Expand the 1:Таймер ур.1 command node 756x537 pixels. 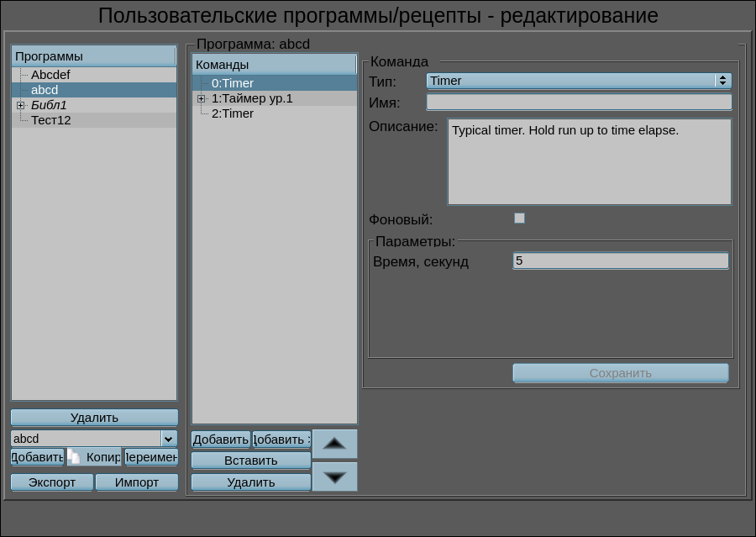[202, 98]
